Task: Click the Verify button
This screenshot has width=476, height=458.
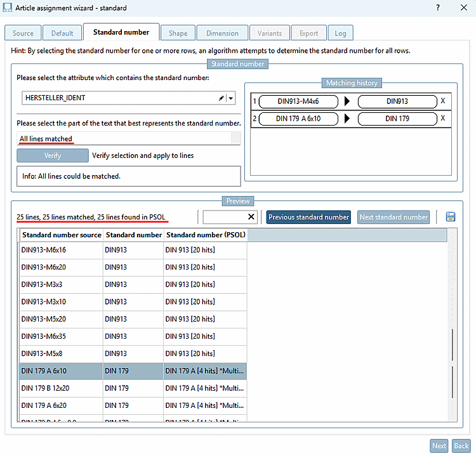Action: point(53,155)
